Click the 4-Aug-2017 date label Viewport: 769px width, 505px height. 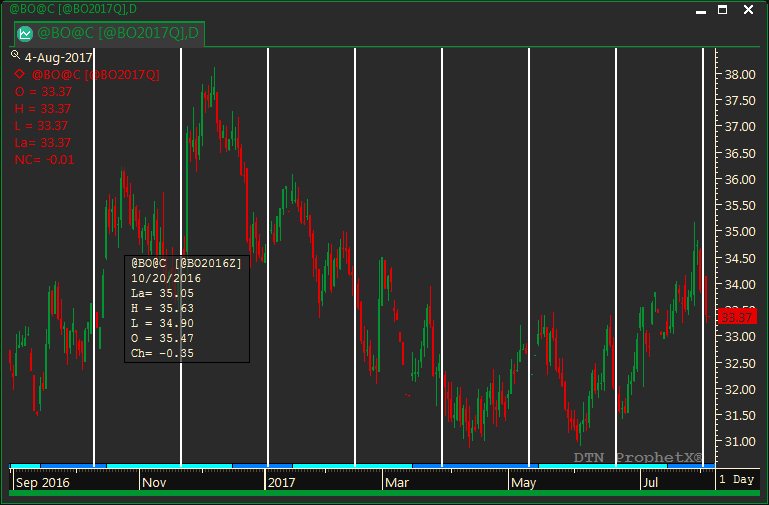pyautogui.click(x=58, y=58)
